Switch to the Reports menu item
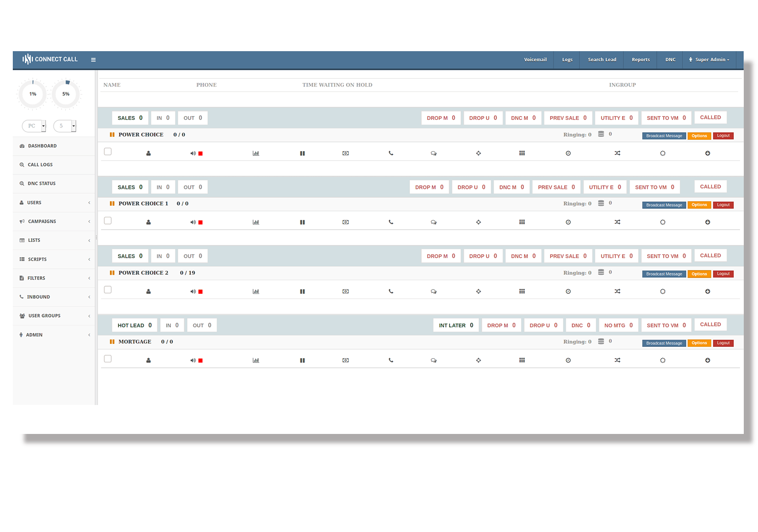 (640, 59)
